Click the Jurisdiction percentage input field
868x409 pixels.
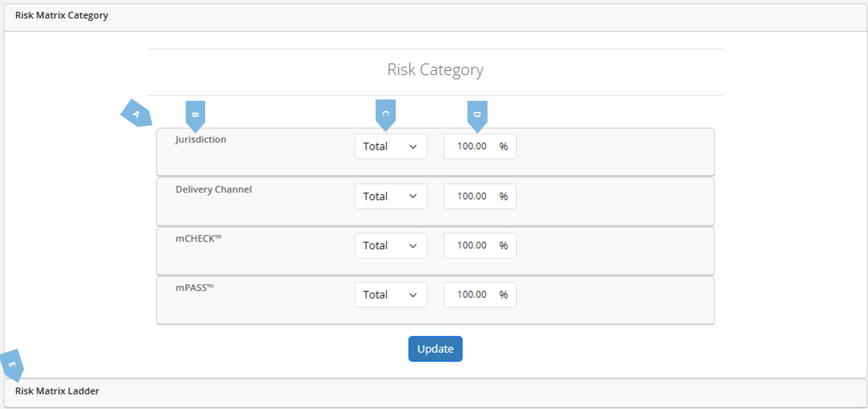click(472, 147)
